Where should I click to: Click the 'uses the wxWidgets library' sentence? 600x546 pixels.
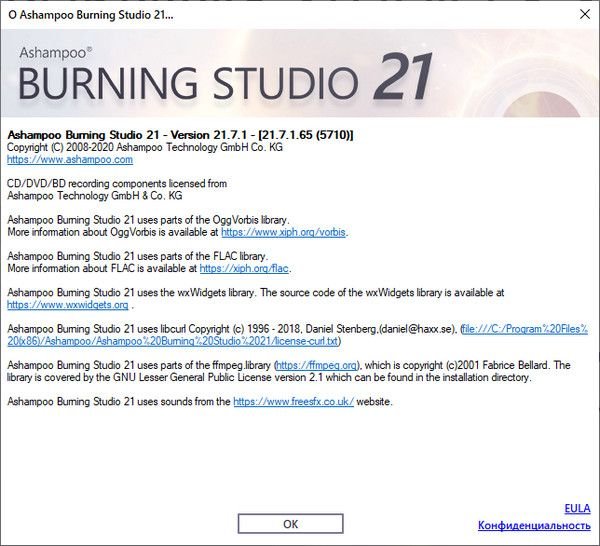click(x=256, y=292)
